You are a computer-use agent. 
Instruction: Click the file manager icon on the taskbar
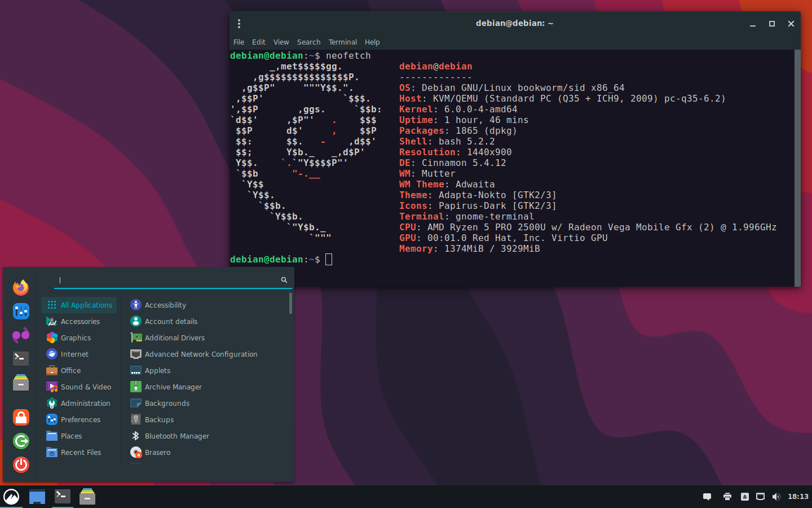coord(87,497)
